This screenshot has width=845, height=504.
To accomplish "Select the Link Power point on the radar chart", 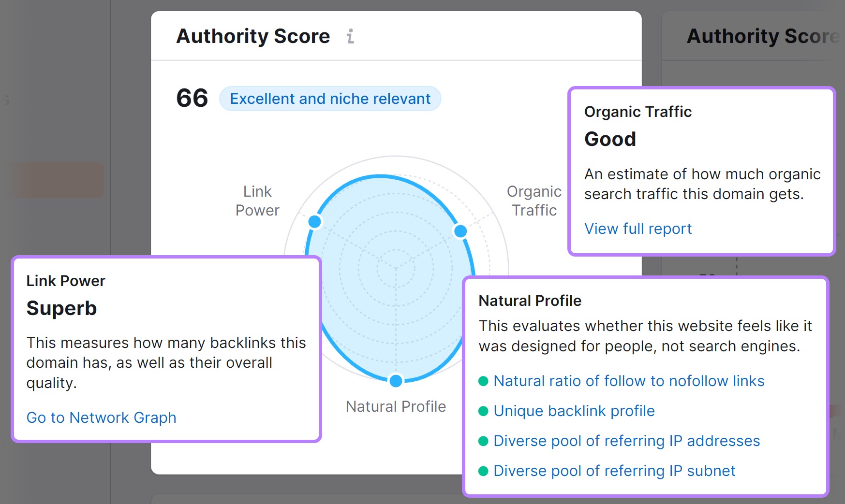I will [x=315, y=221].
